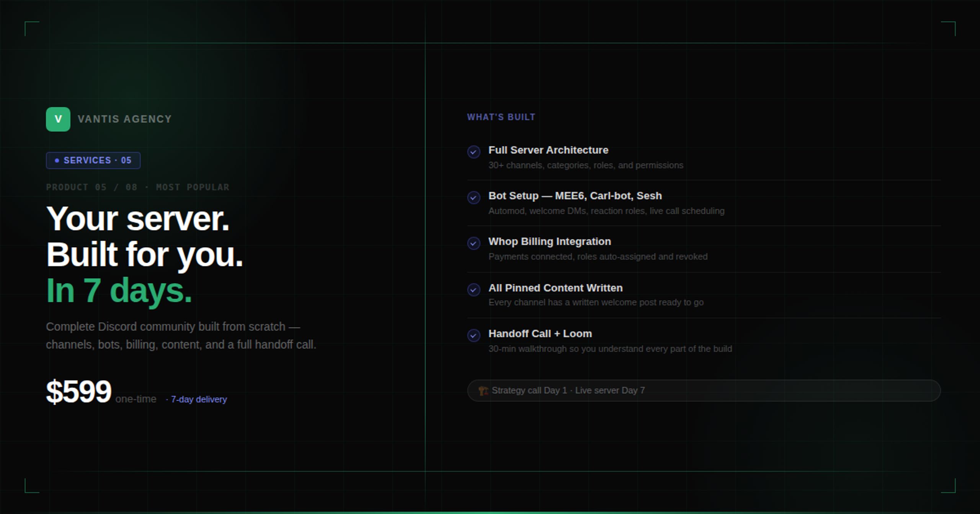The width and height of the screenshot is (980, 514).
Task: Click the Handoff Call + Loom title
Action: tap(540, 334)
